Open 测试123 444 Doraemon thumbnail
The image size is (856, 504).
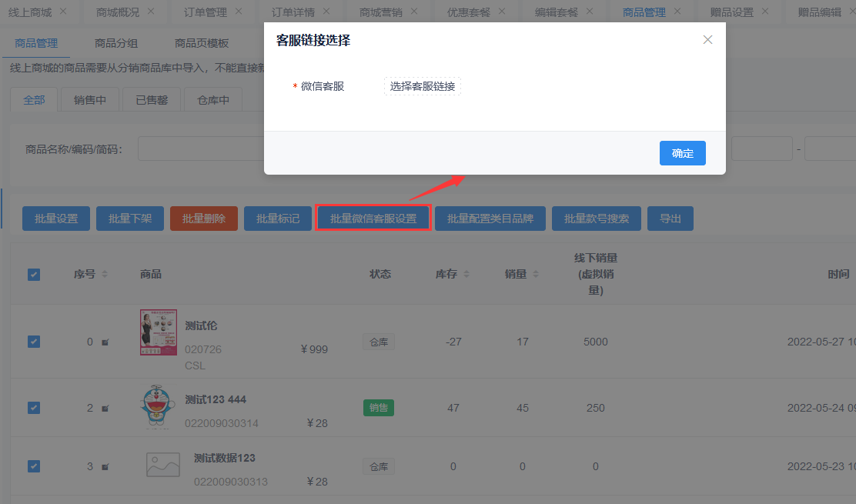click(158, 406)
